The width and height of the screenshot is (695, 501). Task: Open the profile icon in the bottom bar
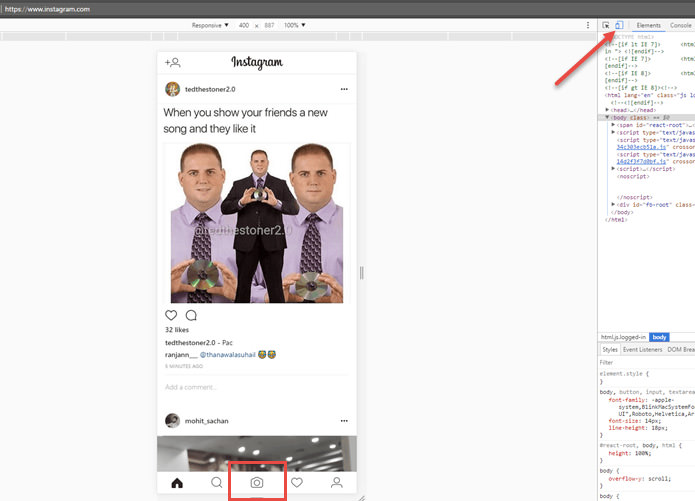tap(337, 482)
